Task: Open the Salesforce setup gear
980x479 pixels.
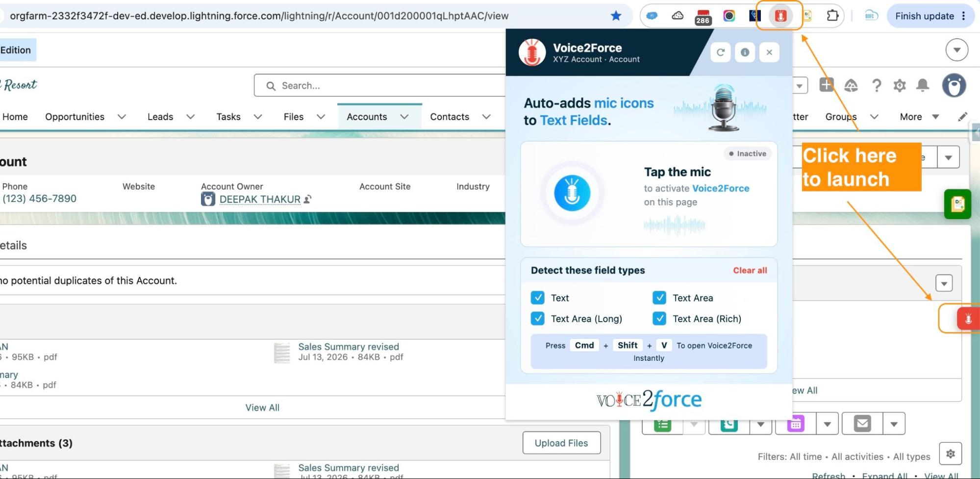Action: pos(900,86)
